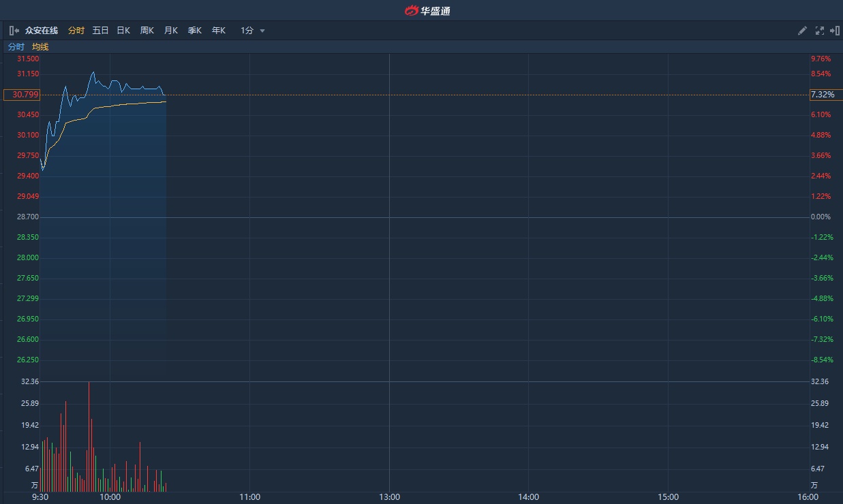Screen dimensions: 843x504
Task: Switch to the 周K chart tab
Action: (x=147, y=31)
